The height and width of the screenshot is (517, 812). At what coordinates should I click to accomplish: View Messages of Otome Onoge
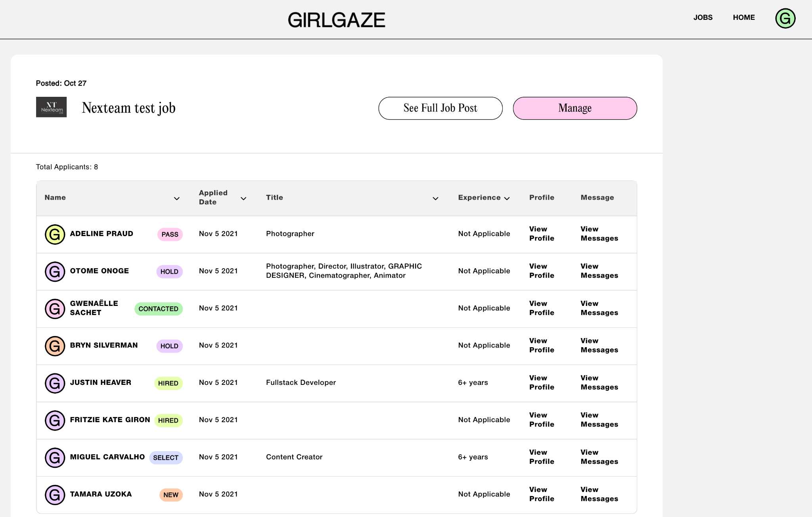click(599, 271)
